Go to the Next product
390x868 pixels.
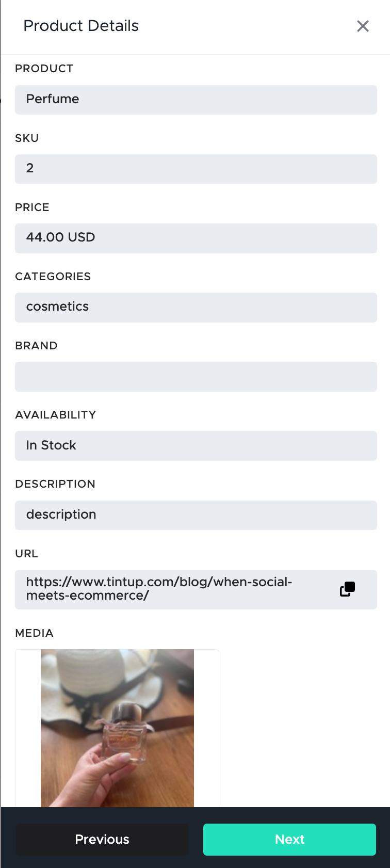[289, 839]
